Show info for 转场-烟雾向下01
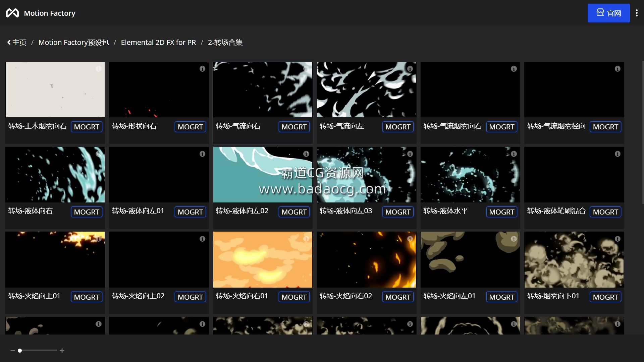The image size is (644, 362). pyautogui.click(x=618, y=239)
